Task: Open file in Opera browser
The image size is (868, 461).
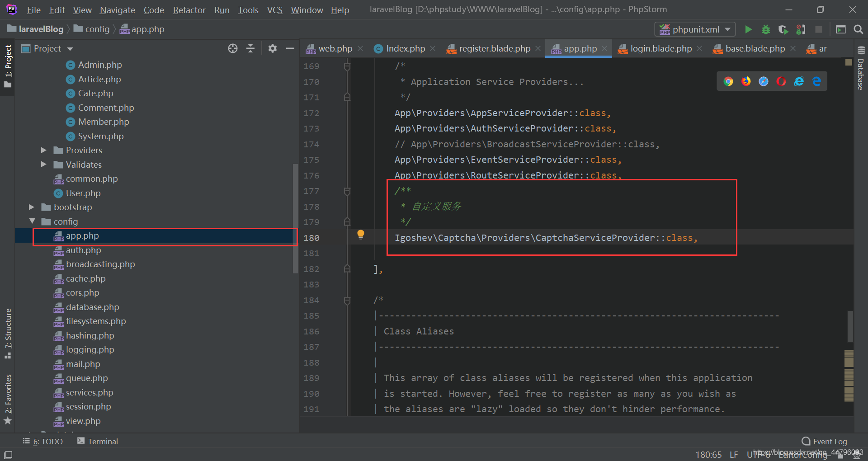Action: [781, 81]
